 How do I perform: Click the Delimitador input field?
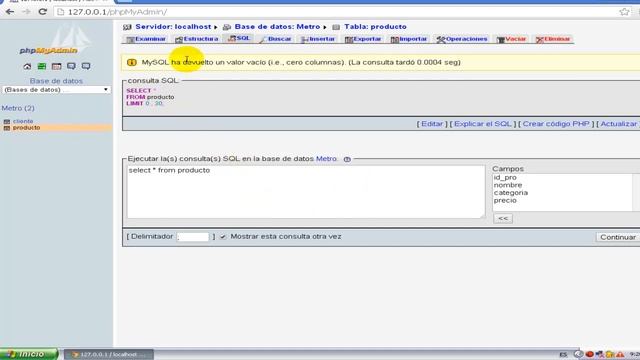[x=193, y=237]
